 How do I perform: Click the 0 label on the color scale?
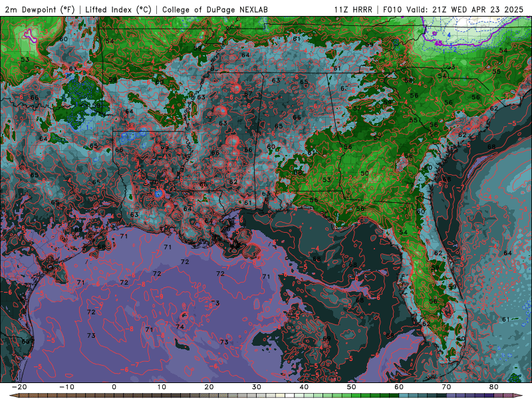[x=114, y=387]
